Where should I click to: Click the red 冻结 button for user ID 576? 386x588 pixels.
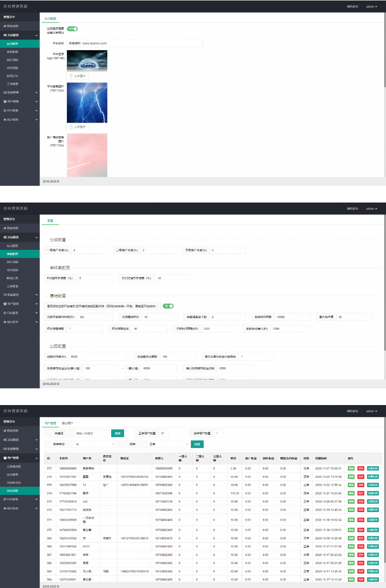(361, 477)
